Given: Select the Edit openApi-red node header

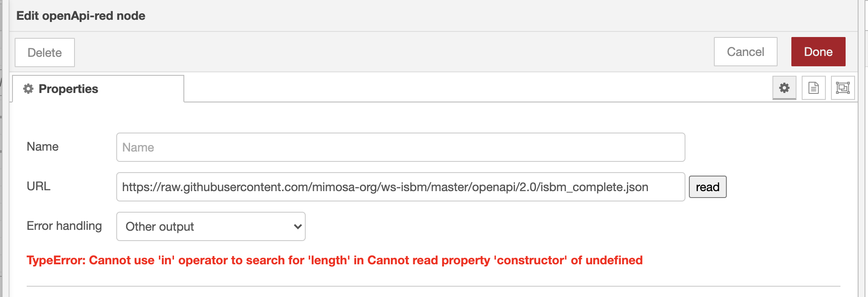Looking at the screenshot, I should click(x=81, y=15).
